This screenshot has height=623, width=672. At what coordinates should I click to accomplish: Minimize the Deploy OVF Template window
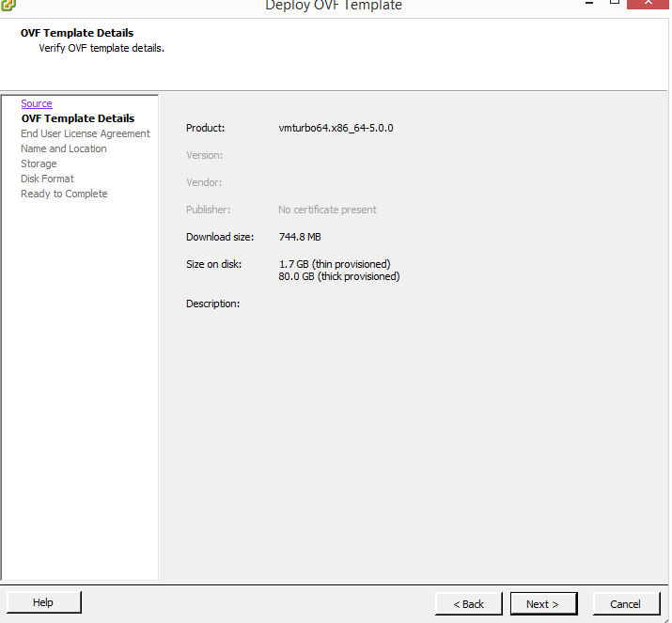(589, 4)
